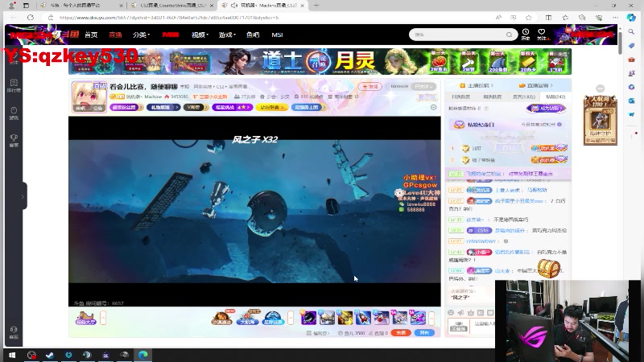
Task: Send the airplane gift at end of gift bar
Action: [418, 318]
